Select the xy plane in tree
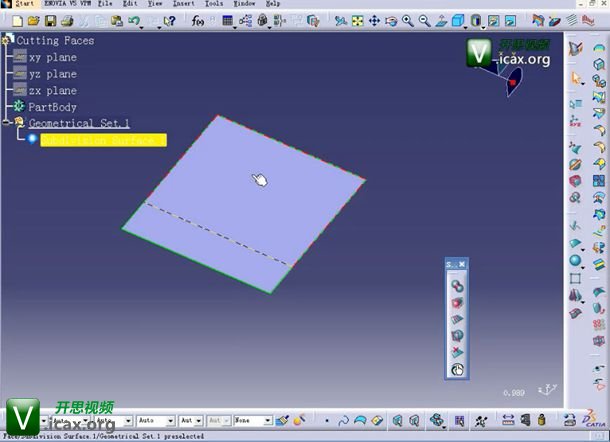Viewport: 610px width, 442px height. (52, 58)
